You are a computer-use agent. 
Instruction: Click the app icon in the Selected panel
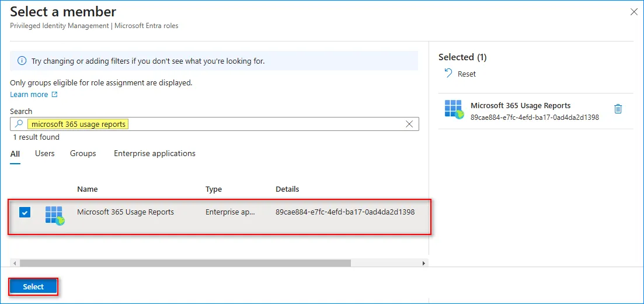click(454, 109)
